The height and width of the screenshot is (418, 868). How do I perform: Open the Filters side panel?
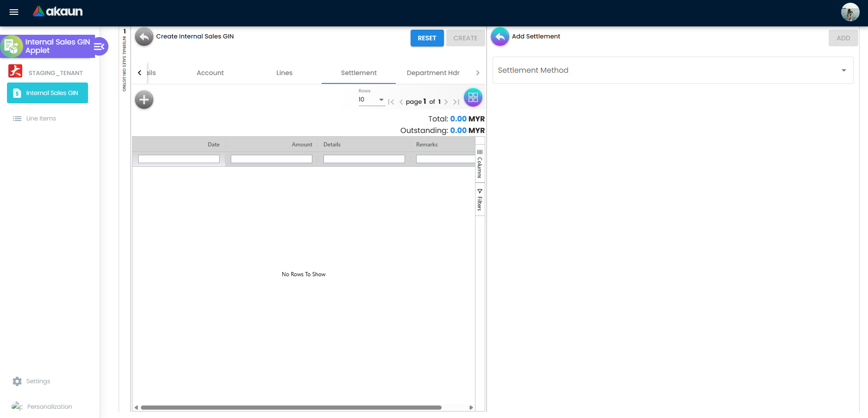point(480,200)
